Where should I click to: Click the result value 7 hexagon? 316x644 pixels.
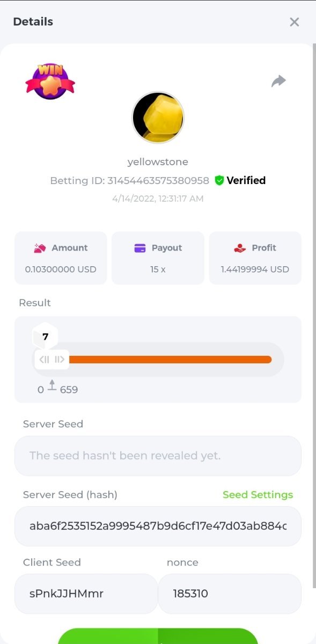pyautogui.click(x=46, y=336)
